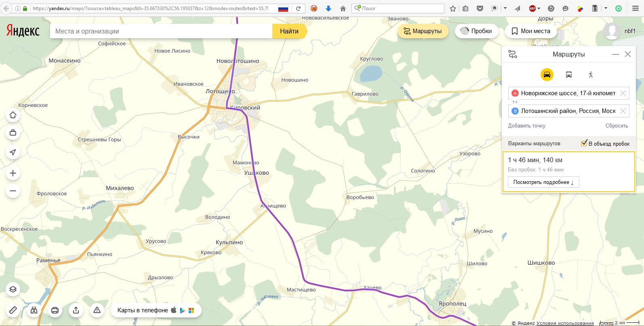Toggle the 'В объезд пробок' checkbox
Screen dimensions: 644x326
[x=584, y=143]
